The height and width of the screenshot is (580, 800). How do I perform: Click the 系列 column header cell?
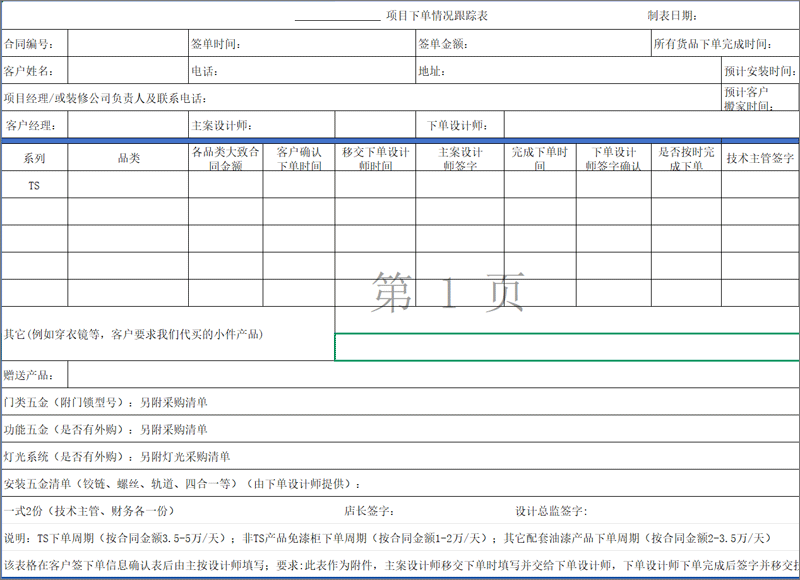click(34, 158)
